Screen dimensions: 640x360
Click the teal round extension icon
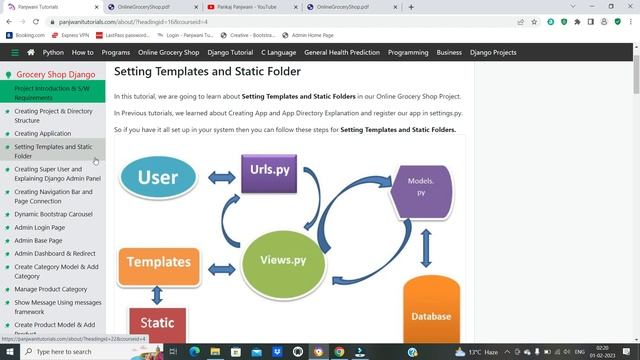(x=551, y=22)
